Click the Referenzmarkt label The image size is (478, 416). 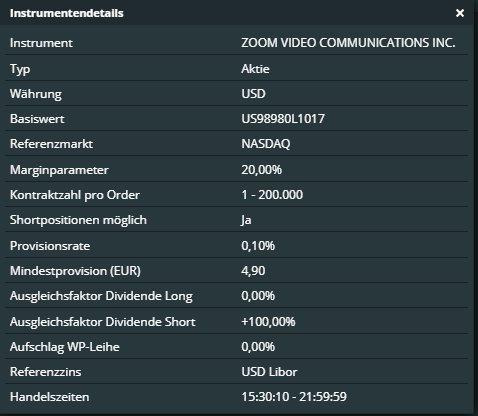[51, 144]
